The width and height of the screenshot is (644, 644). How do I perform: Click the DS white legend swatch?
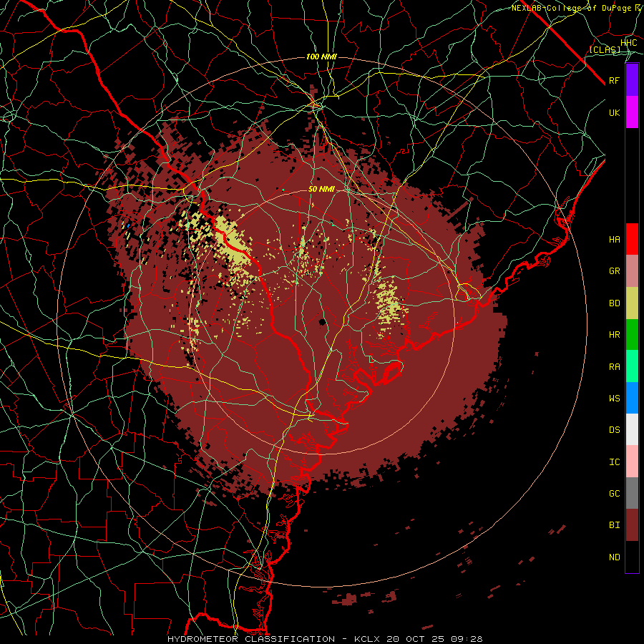[x=632, y=429]
